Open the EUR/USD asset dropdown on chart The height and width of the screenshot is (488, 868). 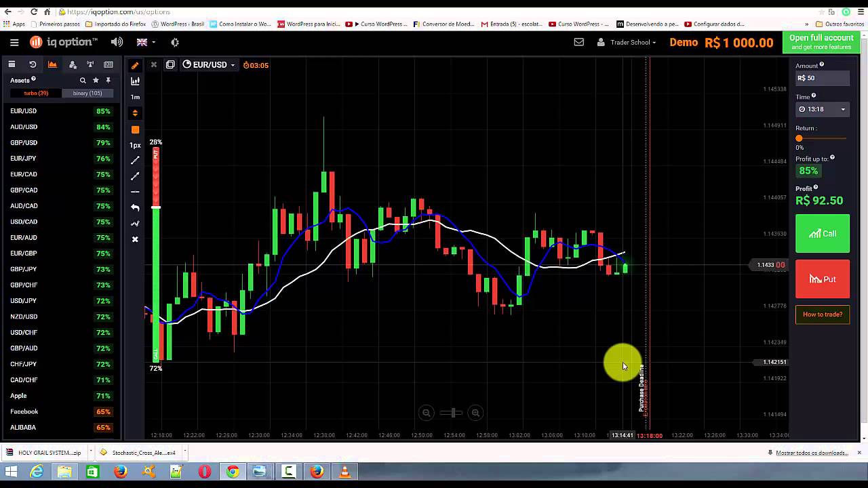(x=208, y=65)
